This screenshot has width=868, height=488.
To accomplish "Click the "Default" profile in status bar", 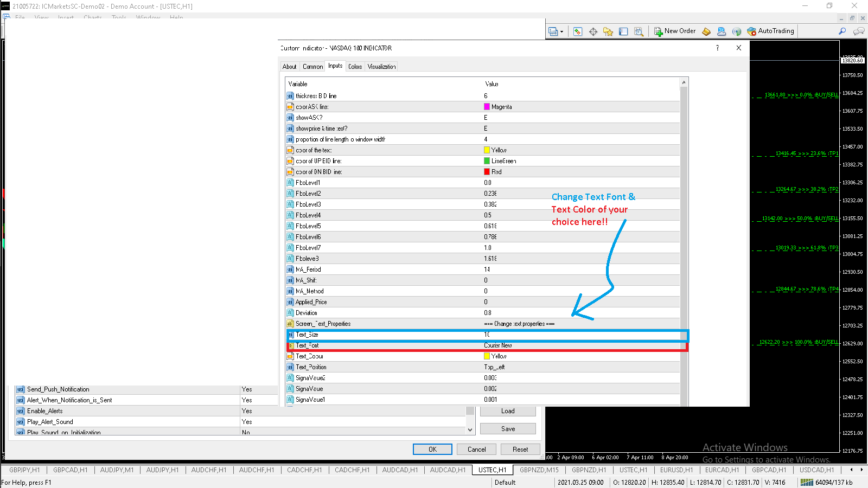I will [x=505, y=483].
